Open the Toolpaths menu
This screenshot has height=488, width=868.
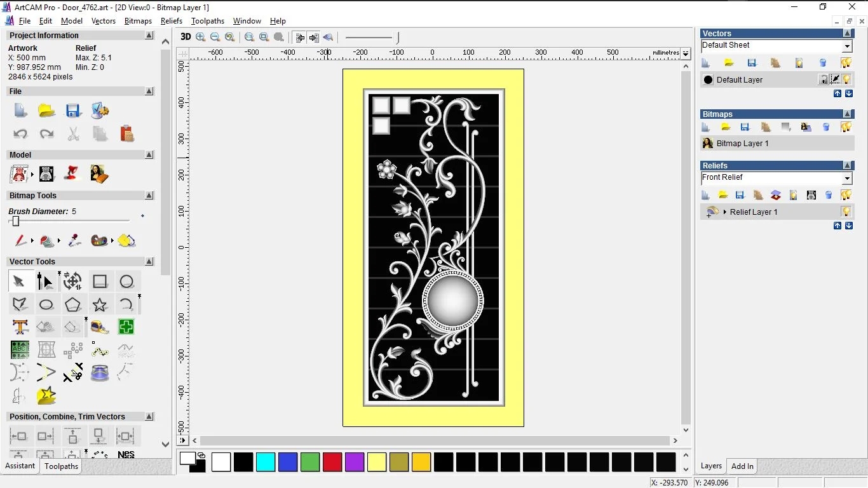(x=207, y=21)
